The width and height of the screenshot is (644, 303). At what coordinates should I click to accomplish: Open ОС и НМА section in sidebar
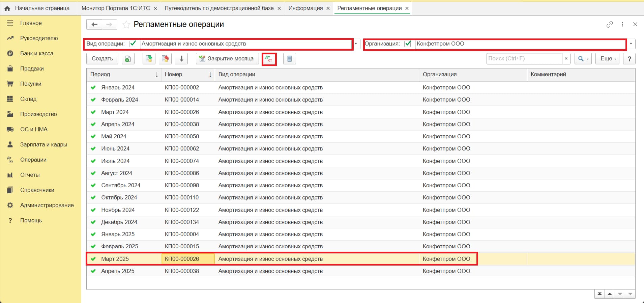point(34,129)
